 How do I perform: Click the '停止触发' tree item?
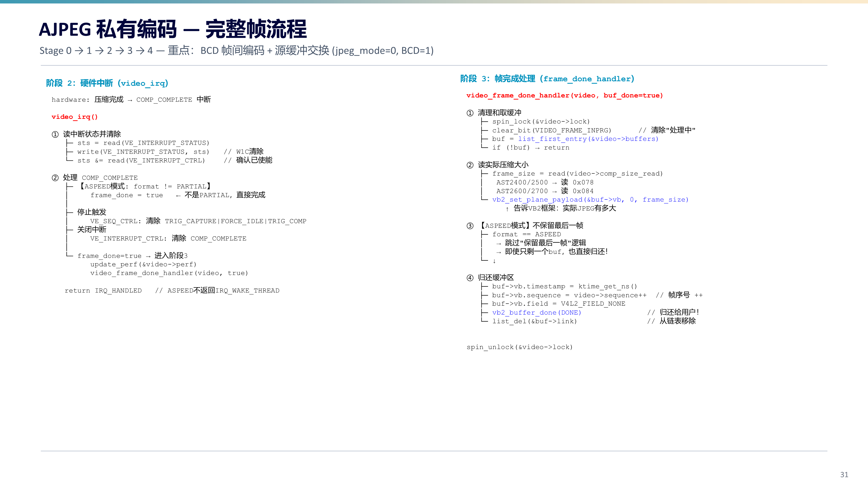[92, 212]
